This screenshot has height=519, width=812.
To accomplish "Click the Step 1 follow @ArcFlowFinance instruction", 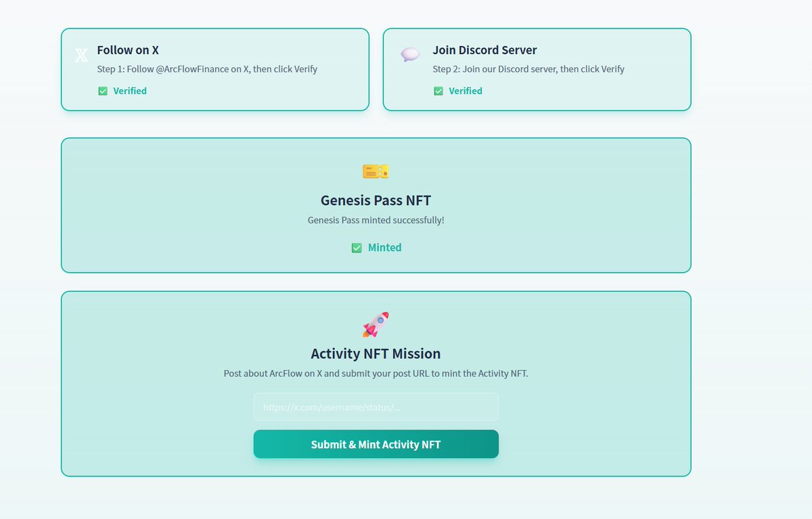I will [x=207, y=69].
